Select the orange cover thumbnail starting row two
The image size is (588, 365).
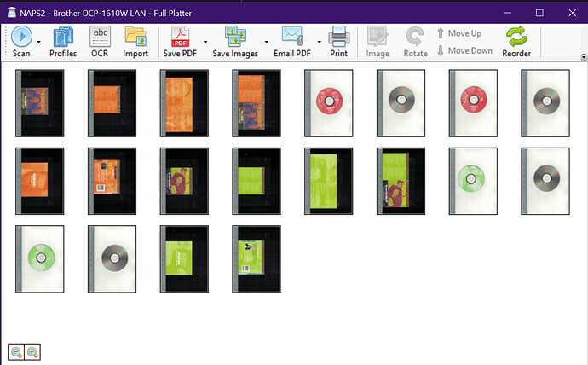tap(40, 181)
